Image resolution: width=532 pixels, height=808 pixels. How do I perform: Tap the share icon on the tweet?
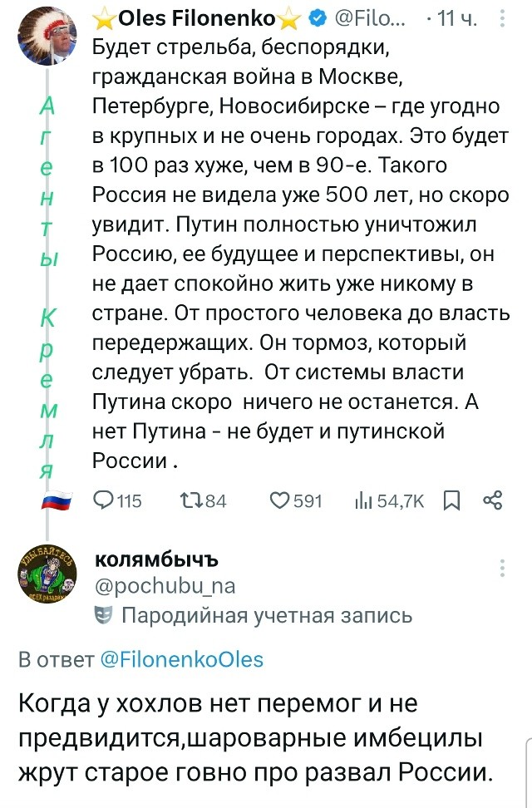click(x=493, y=500)
